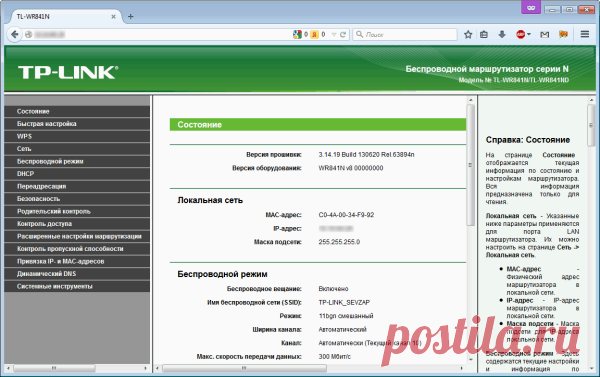Click the sidebar menu horizontal scrollbar thumb

[54, 368]
